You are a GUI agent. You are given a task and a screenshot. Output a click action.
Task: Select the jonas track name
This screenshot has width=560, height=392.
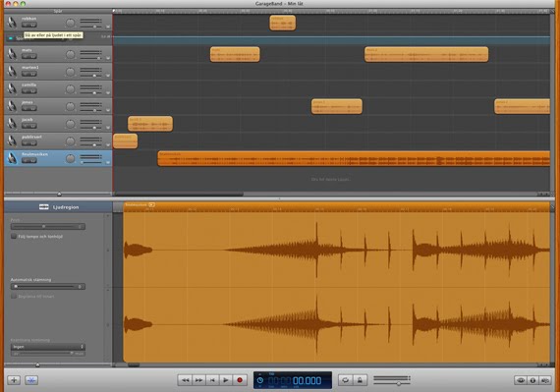tap(28, 102)
